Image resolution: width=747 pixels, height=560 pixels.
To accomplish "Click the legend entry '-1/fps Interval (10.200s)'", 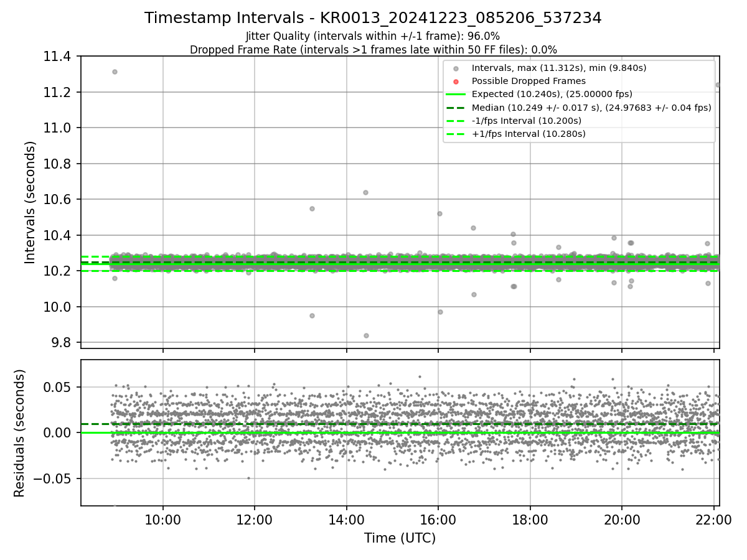I will 527,120.
